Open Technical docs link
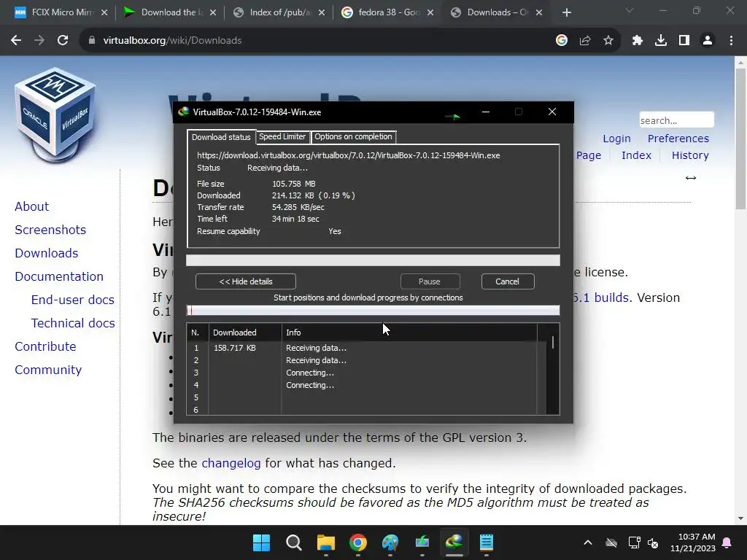Image resolution: width=747 pixels, height=560 pixels. point(73,323)
